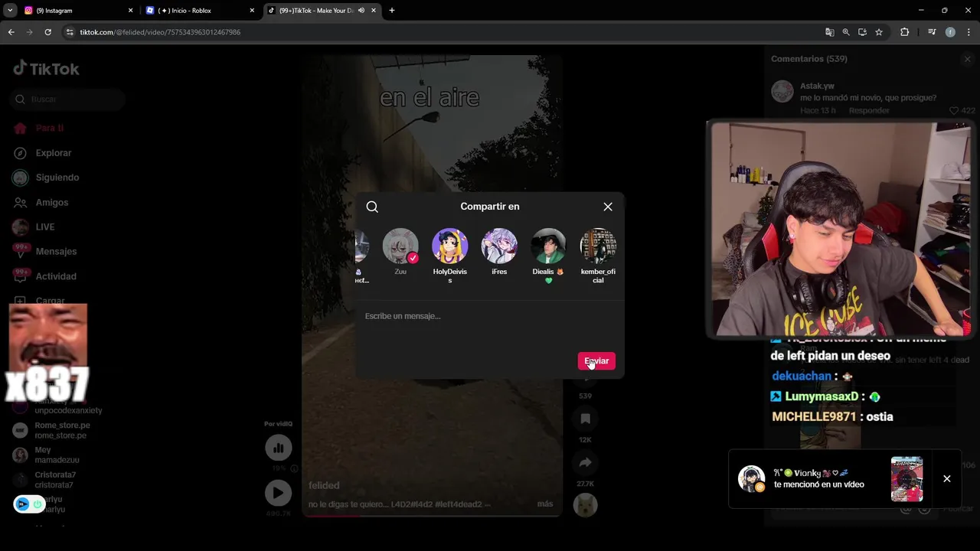The height and width of the screenshot is (551, 980).
Task: Dismiss the mention notification
Action: coord(947,479)
